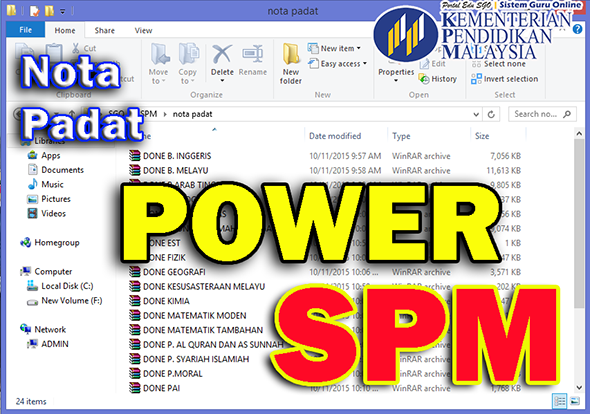Viewport: 590px width, 414px height.
Task: Open Quick Access Toolbar customize arrow
Action: (x=63, y=12)
